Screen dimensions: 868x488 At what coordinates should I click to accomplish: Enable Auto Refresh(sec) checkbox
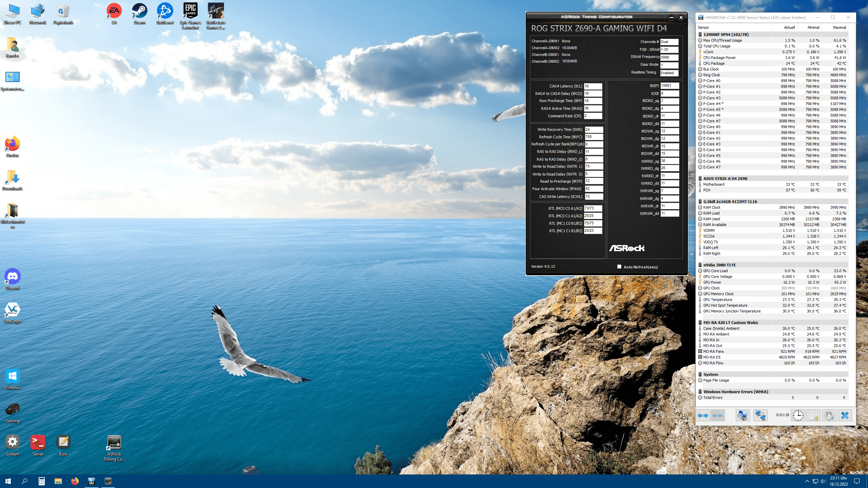pyautogui.click(x=619, y=267)
